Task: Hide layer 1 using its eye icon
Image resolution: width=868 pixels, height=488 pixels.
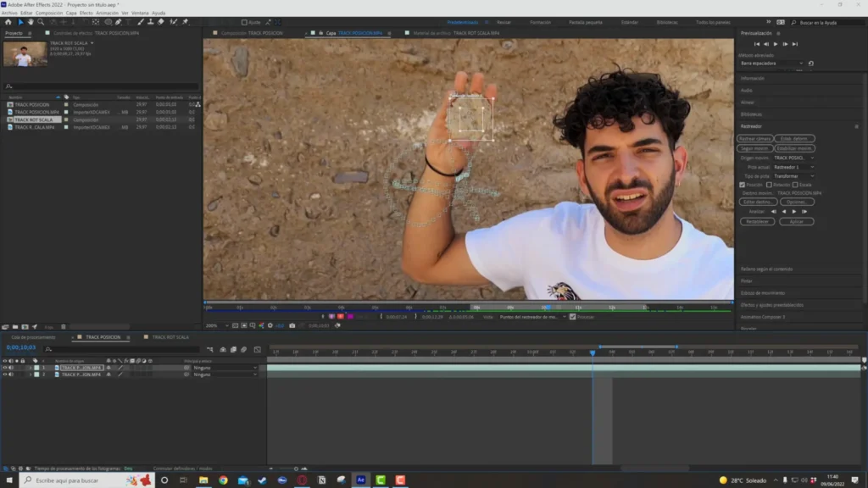Action: pyautogui.click(x=4, y=368)
